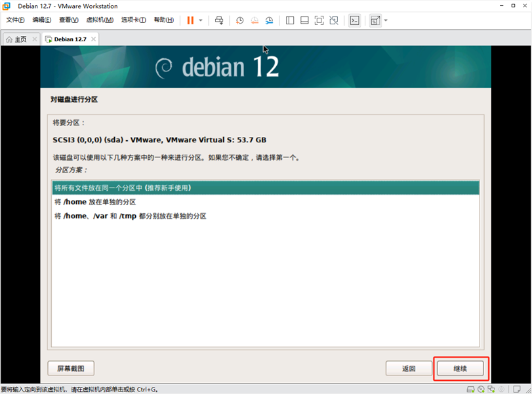Image resolution: width=532 pixels, height=394 pixels.
Task: Select 将 /home 放在单独的分区 option
Action: click(266, 202)
